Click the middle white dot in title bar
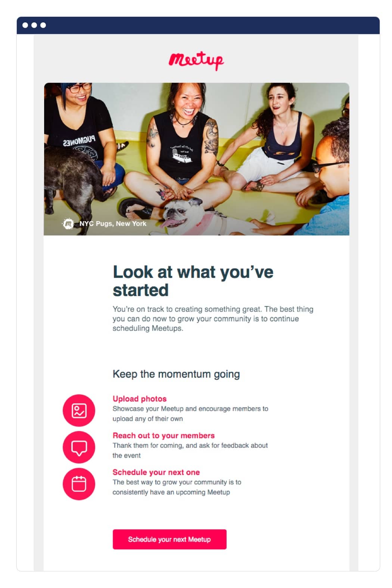This screenshot has height=588, width=392. [34, 25]
